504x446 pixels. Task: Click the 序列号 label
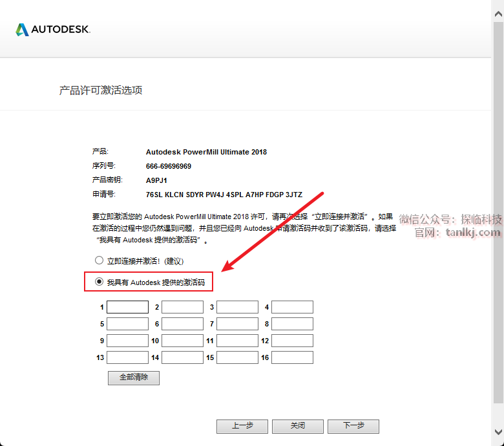pyautogui.click(x=104, y=165)
